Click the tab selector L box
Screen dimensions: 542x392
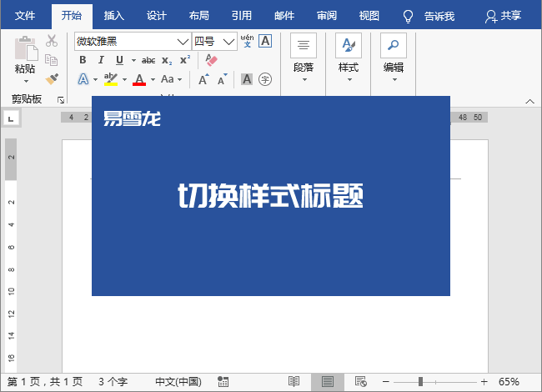coord(11,118)
